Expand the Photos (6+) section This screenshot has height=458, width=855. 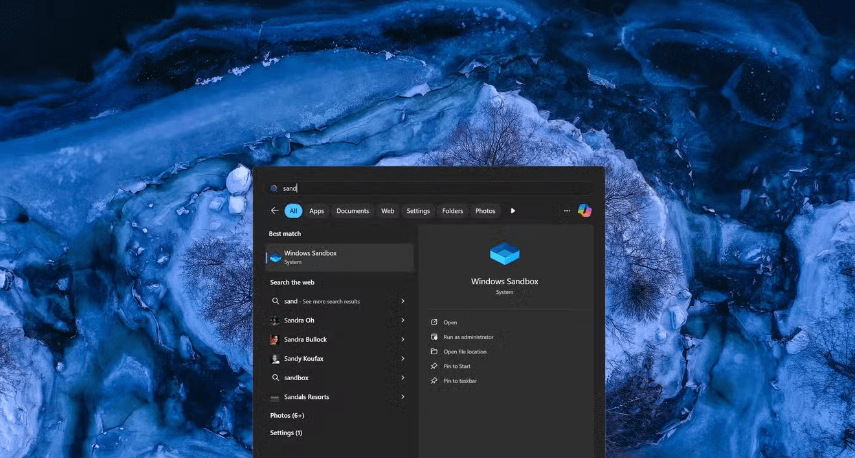pos(287,415)
